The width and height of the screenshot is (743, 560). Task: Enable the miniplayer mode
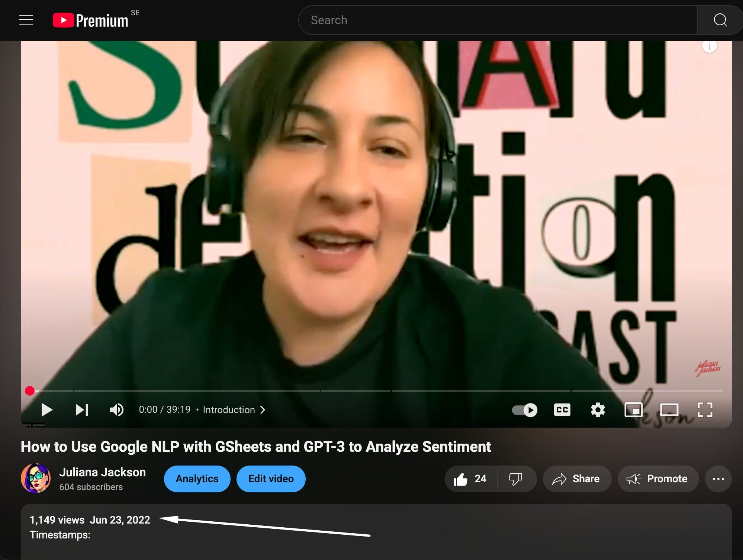click(x=633, y=410)
